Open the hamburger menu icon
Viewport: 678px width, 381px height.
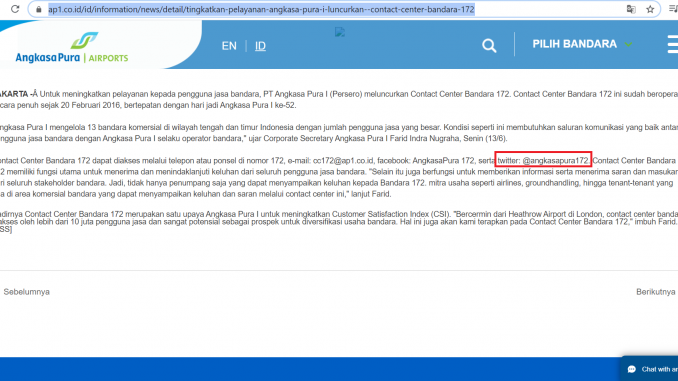(673, 45)
